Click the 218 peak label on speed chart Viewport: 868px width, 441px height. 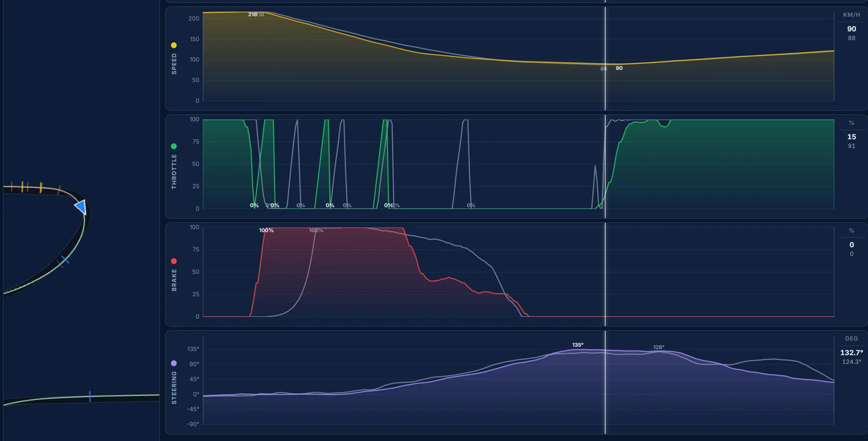pos(252,15)
